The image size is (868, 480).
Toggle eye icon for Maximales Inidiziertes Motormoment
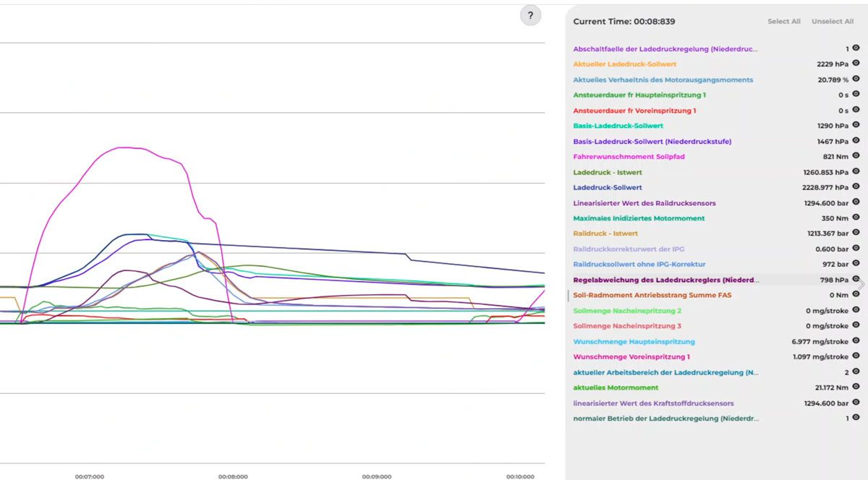[856, 218]
